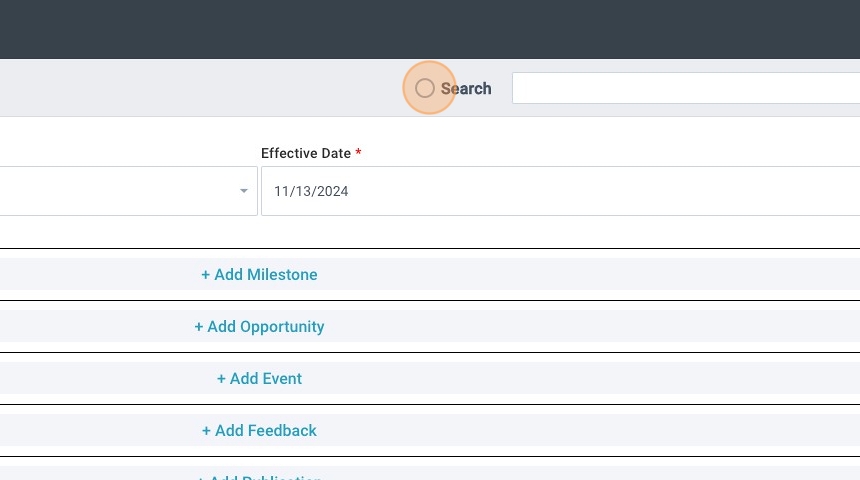Screen dimensions: 860x480
Task: Focus the search text input box
Action: (x=685, y=88)
